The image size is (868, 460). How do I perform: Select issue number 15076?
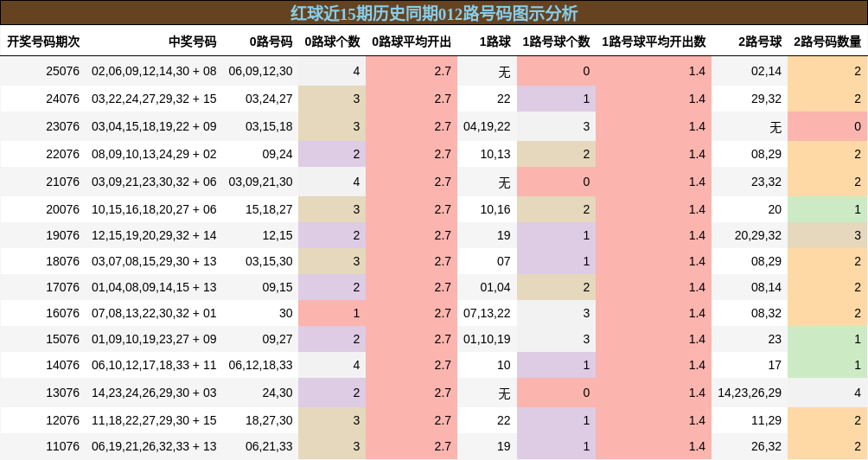click(x=62, y=339)
